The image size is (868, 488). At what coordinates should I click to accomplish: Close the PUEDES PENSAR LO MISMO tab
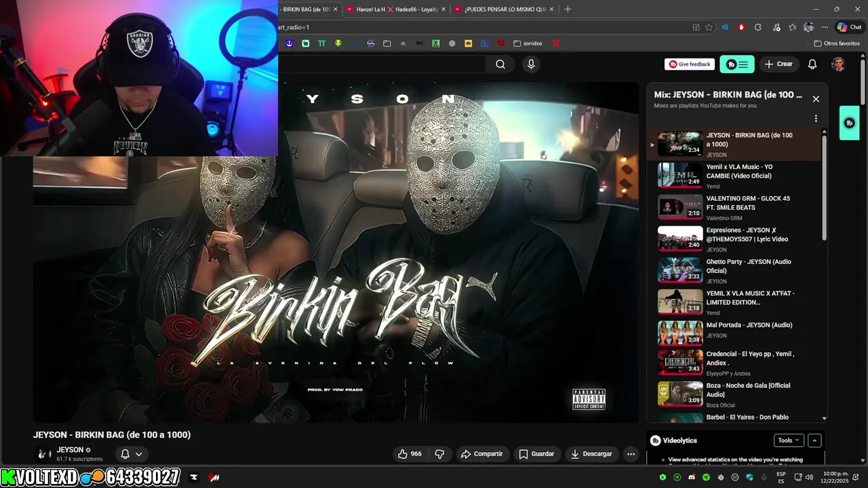tap(551, 9)
